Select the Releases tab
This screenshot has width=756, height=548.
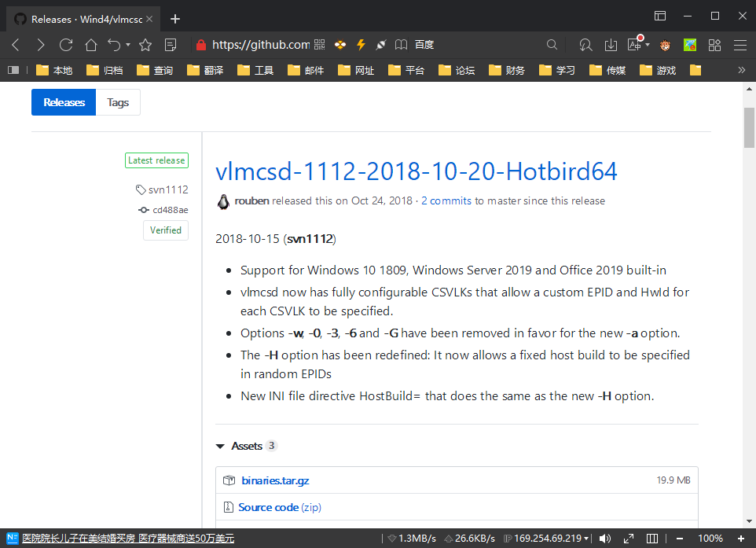click(64, 102)
